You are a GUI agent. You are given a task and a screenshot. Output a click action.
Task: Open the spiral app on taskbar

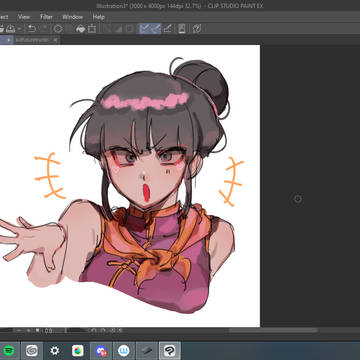pyautogui.click(x=32, y=351)
